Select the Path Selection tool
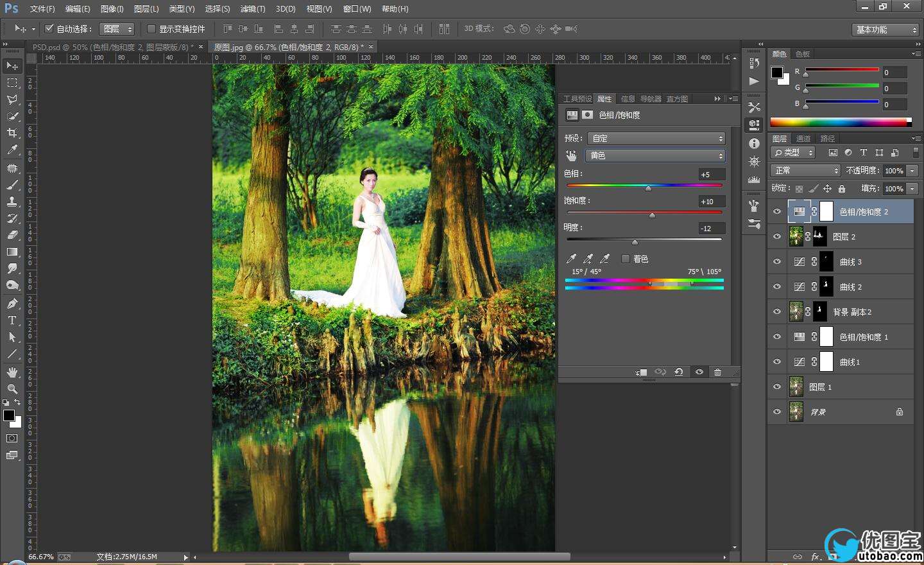Viewport: 924px width, 565px height. pyautogui.click(x=12, y=337)
